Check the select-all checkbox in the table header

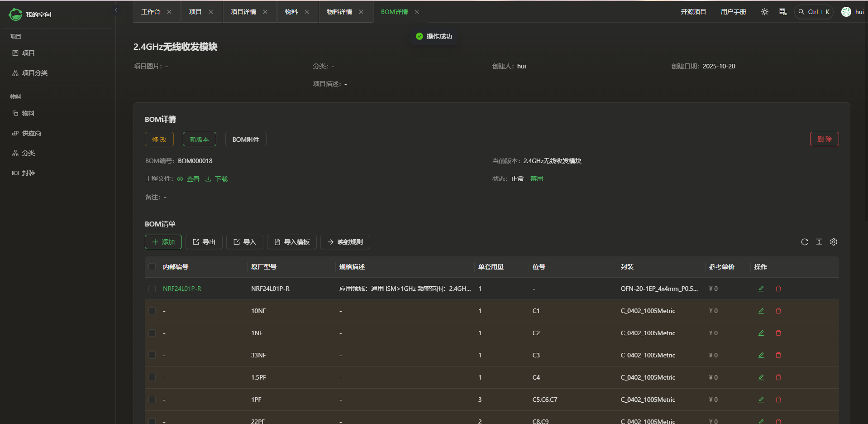point(152,267)
